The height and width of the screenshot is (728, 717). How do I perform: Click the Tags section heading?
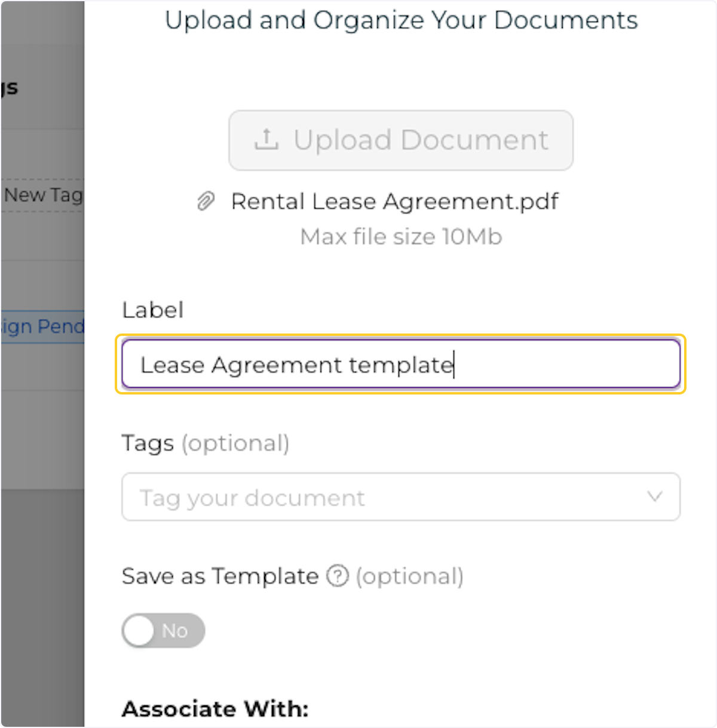[x=147, y=443]
